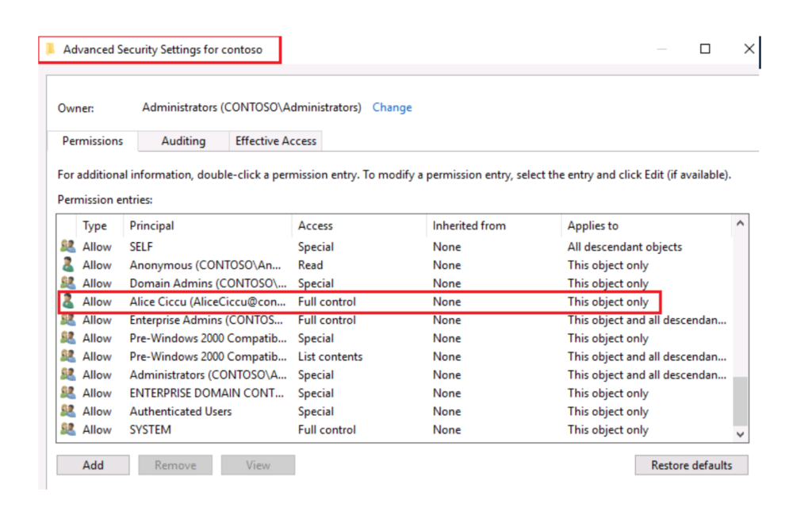812x523 pixels.
Task: Click the group icon beside Domain Admins entry
Action: [x=68, y=283]
